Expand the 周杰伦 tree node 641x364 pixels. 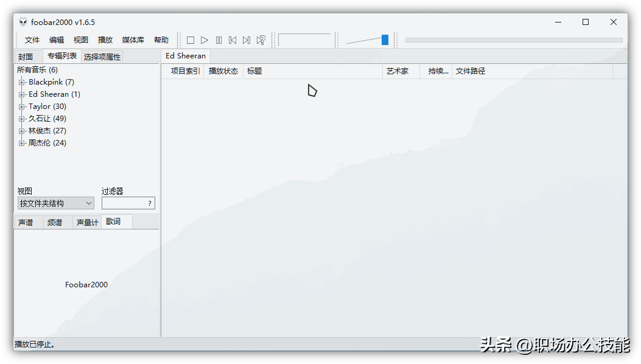point(22,143)
